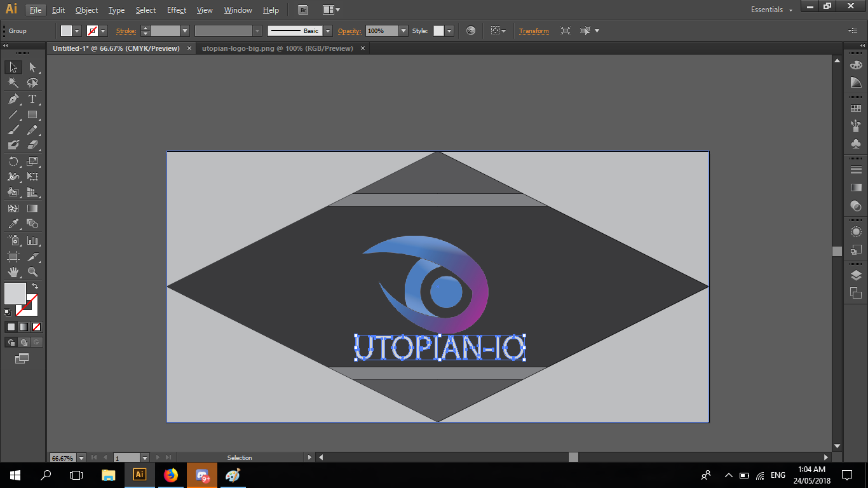Select the Magic Wand tool
Viewport: 868px width, 488px height.
(x=13, y=83)
